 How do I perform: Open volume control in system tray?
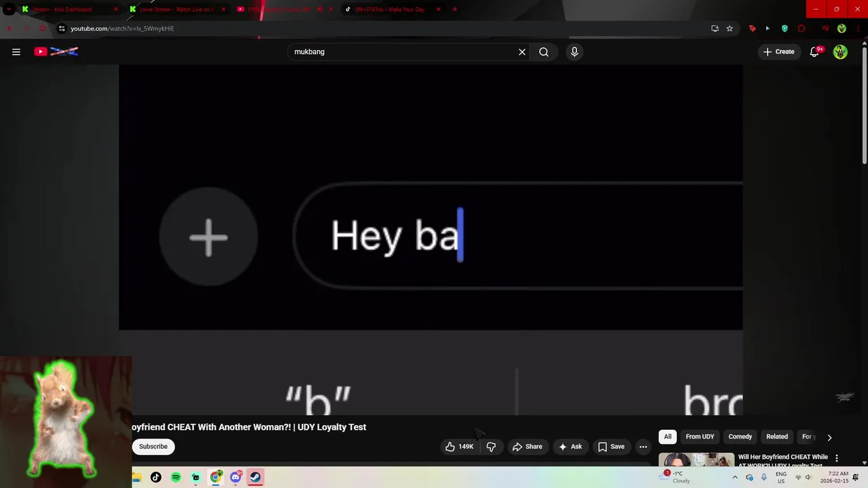pyautogui.click(x=808, y=477)
